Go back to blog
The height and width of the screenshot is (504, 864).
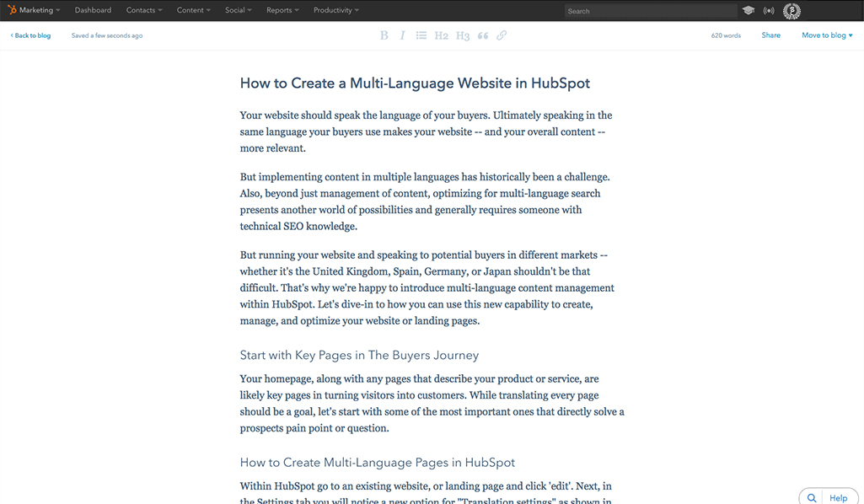click(x=30, y=35)
